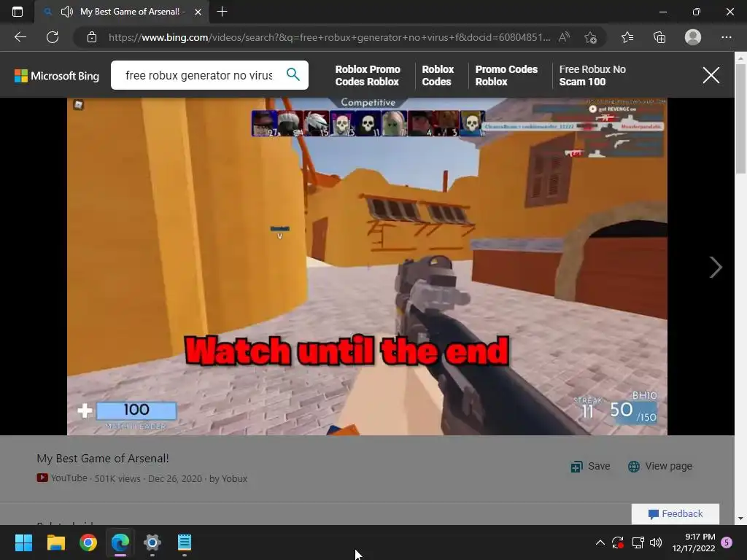
Task: Switch to Microsoft Edge taskbar icon
Action: (120, 542)
